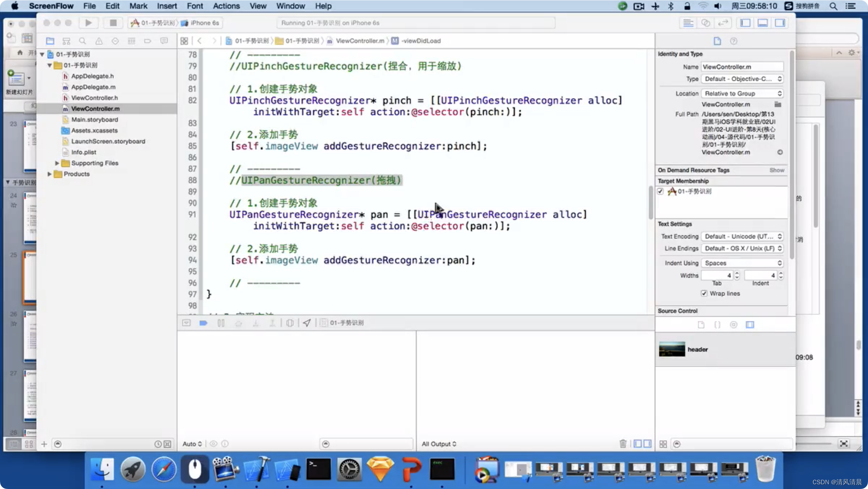Click the Simulate Location arrow icon
The image size is (868, 489).
[307, 323]
